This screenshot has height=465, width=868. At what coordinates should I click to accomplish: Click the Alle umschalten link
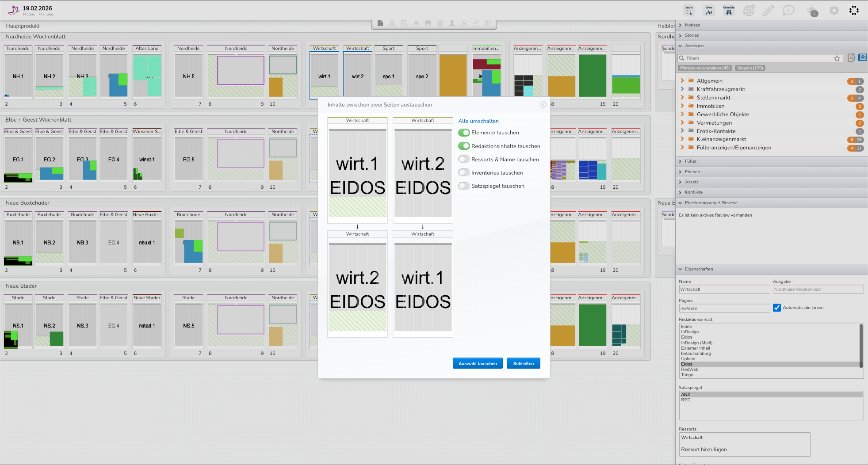pos(478,121)
